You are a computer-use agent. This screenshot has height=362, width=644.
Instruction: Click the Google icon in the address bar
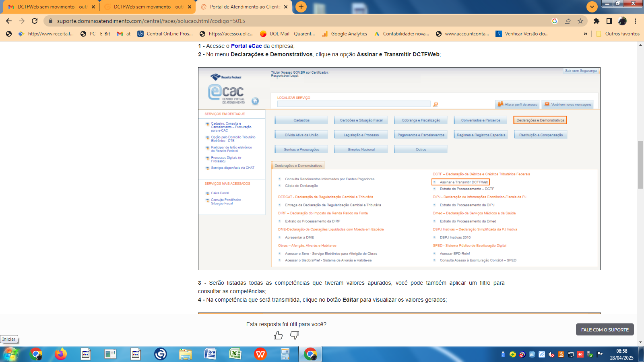[x=555, y=21]
